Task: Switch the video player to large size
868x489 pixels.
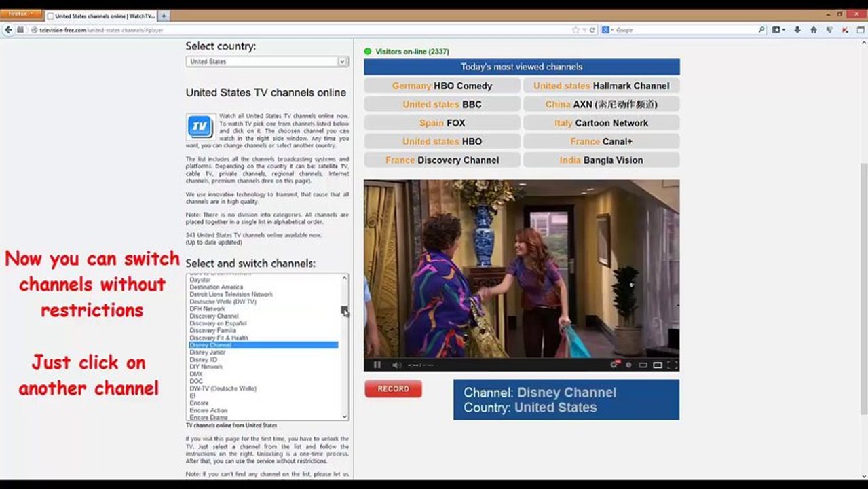Action: pyautogui.click(x=657, y=365)
